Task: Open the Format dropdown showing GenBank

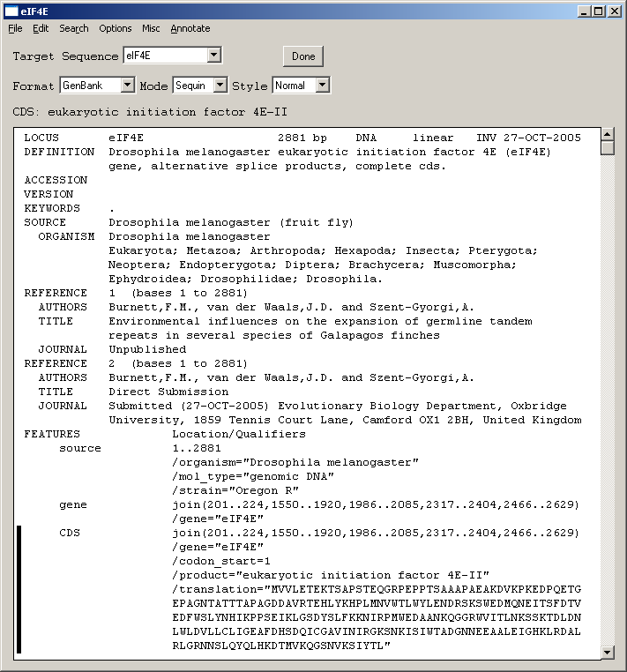Action: tap(126, 86)
